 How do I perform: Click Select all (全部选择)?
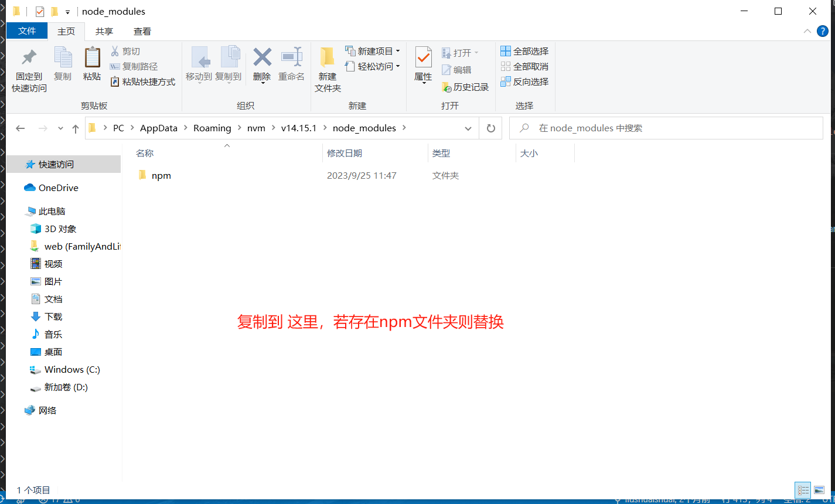524,51
